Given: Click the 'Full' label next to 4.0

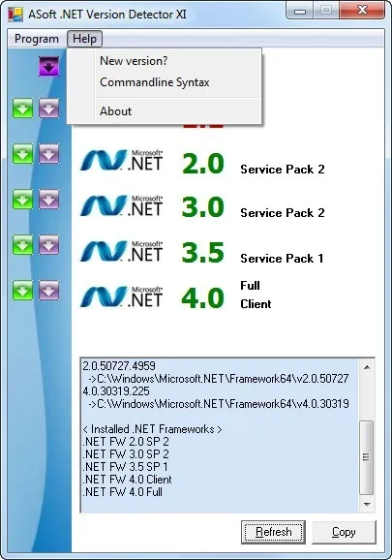Looking at the screenshot, I should coord(250,286).
